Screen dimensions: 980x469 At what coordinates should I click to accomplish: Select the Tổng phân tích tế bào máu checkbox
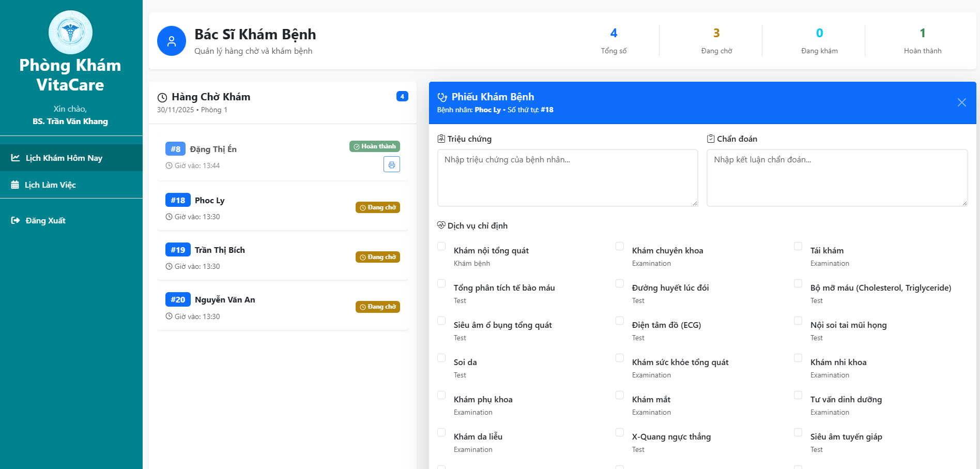441,283
